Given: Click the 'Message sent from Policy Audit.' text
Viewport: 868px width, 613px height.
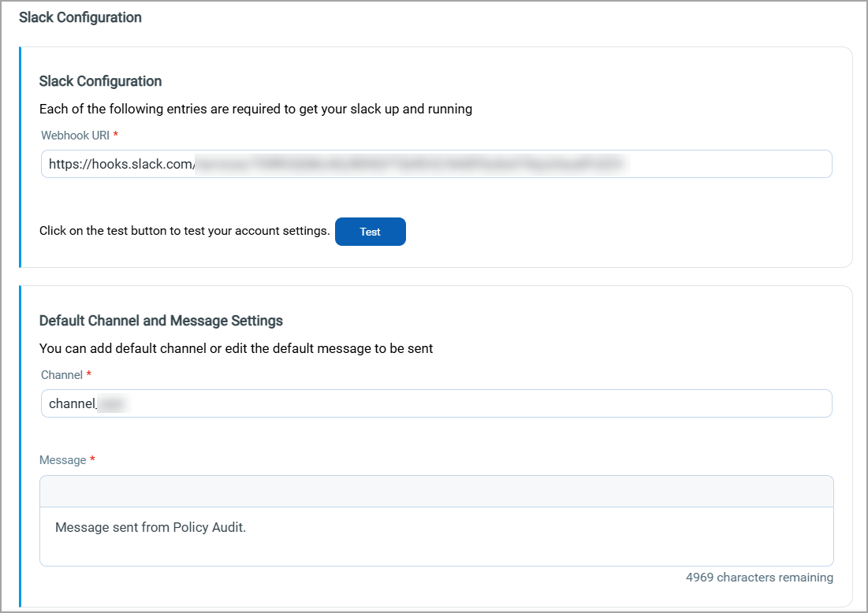Looking at the screenshot, I should click(x=151, y=528).
